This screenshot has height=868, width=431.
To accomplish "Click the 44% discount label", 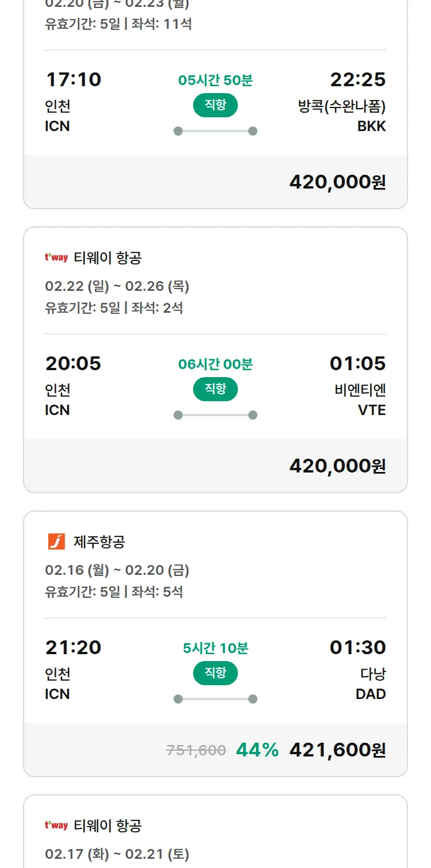I will [x=257, y=750].
